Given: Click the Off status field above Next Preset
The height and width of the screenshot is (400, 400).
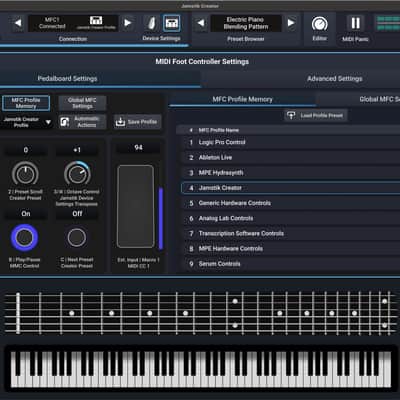Looking at the screenshot, I should [77, 214].
